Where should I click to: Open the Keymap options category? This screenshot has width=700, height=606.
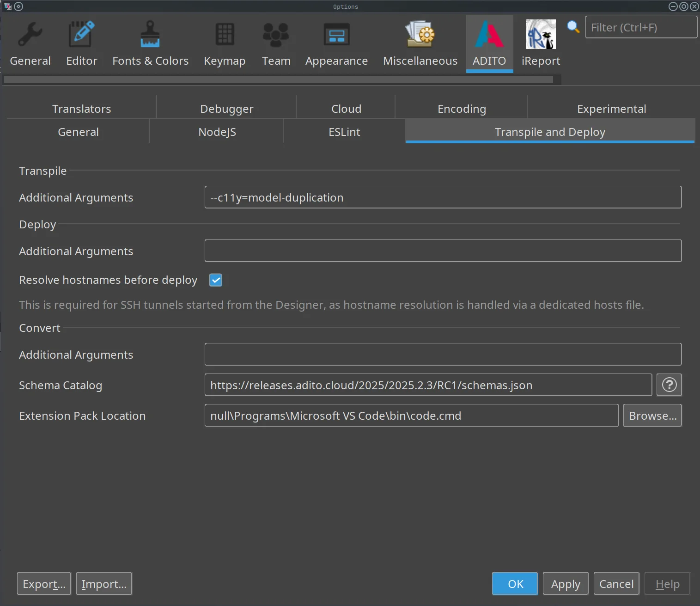point(225,44)
